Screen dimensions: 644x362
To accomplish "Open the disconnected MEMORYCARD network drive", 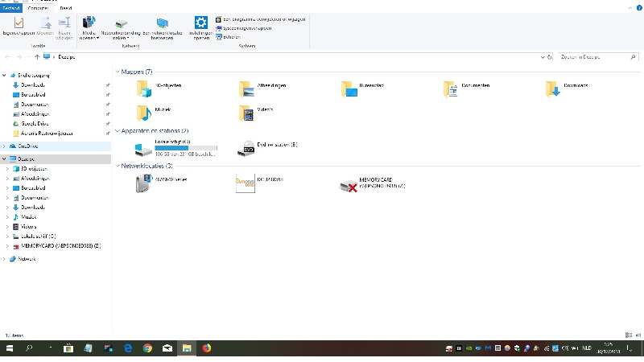I will (x=348, y=185).
